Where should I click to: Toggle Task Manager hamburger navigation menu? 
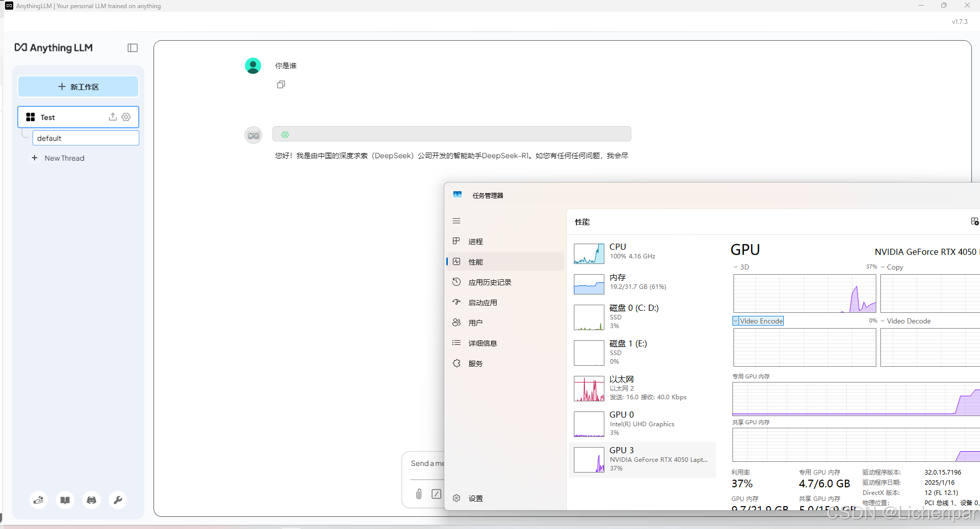456,221
